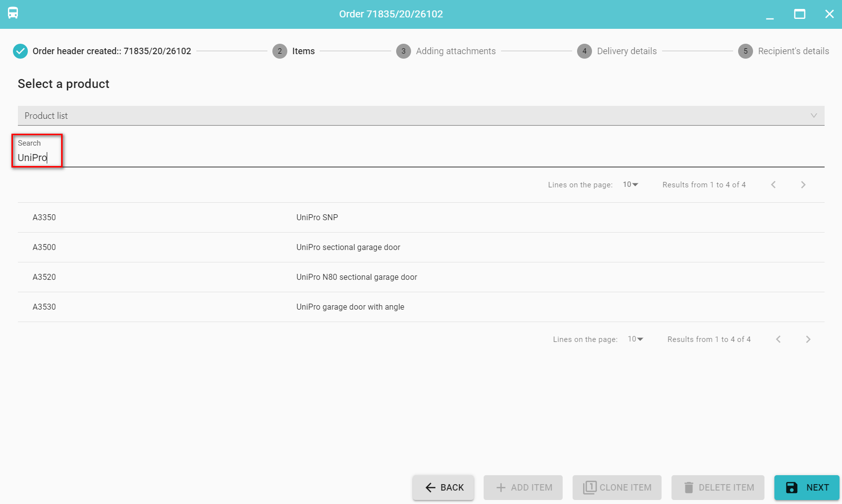Pick UniPro garage door with angle
842x504 pixels.
click(x=350, y=307)
